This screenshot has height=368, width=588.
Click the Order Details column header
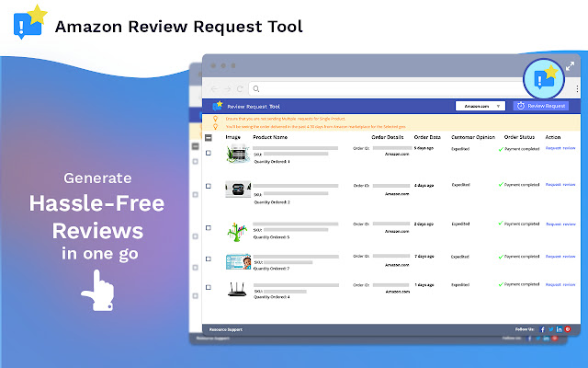(388, 137)
